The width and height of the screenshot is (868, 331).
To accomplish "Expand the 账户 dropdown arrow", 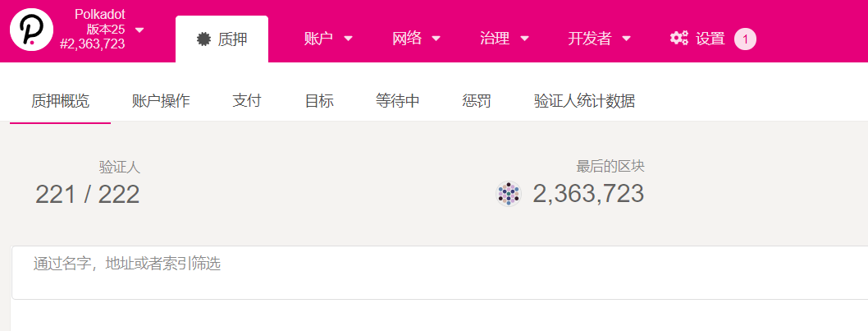I will 348,39.
